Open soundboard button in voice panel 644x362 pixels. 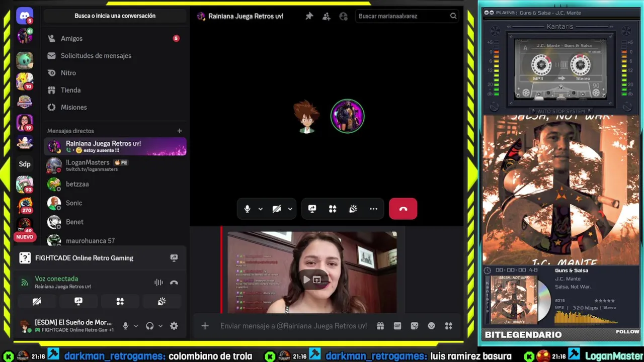click(x=162, y=301)
